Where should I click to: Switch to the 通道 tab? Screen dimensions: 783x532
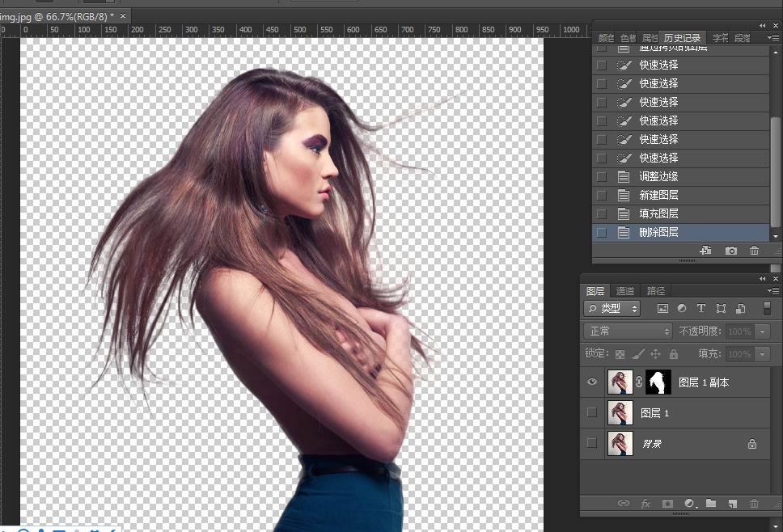[x=625, y=291]
